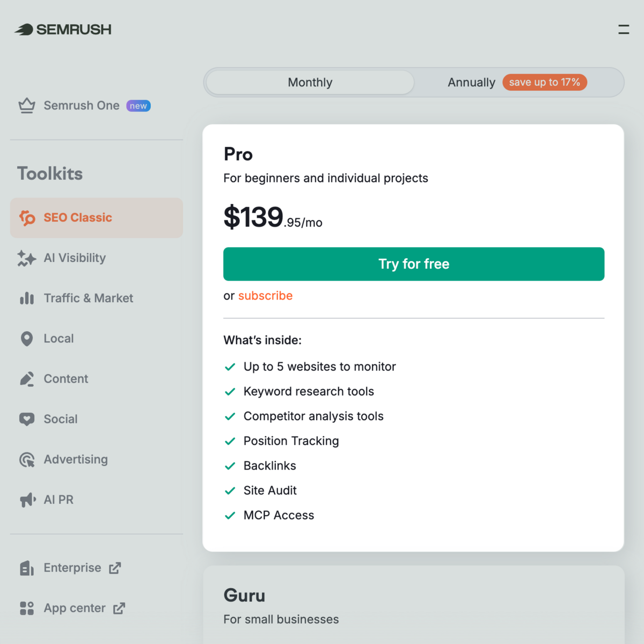Viewport: 644px width, 644px height.
Task: Click the SEO Classic toolkit icon
Action: (x=26, y=217)
